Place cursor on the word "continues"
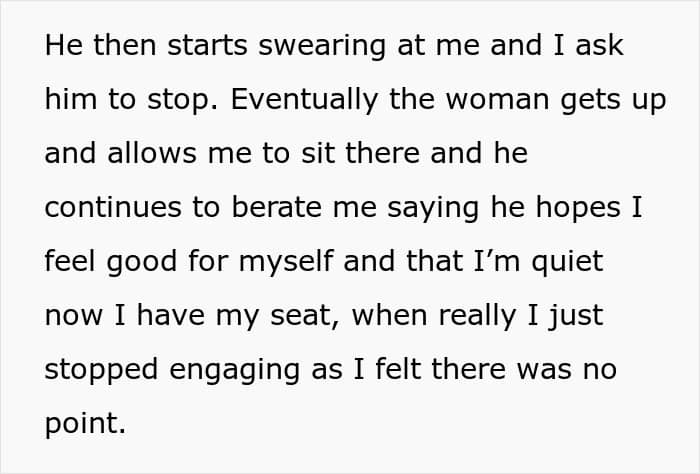Image resolution: width=700 pixels, height=474 pixels. pos(113,208)
